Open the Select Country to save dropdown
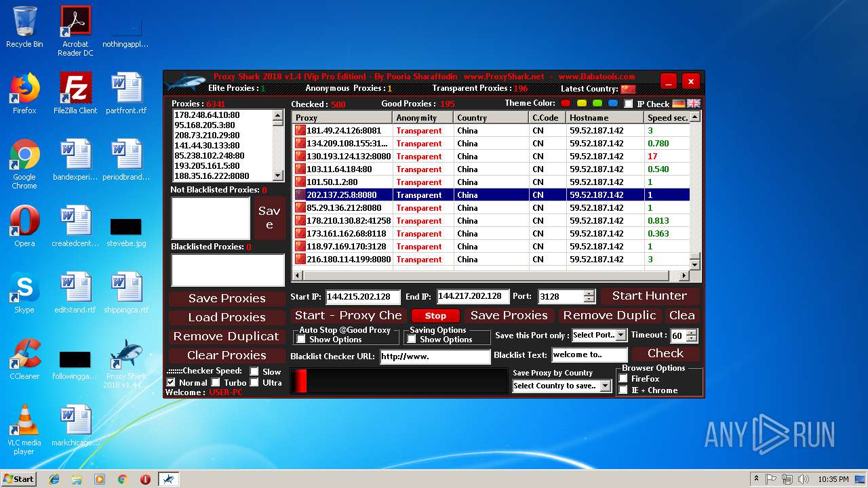 click(605, 386)
